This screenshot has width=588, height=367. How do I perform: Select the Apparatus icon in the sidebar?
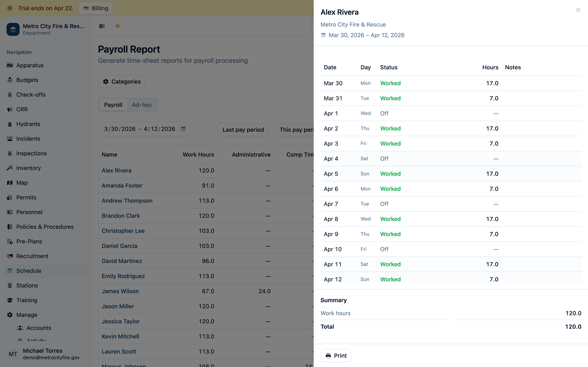pyautogui.click(x=10, y=65)
